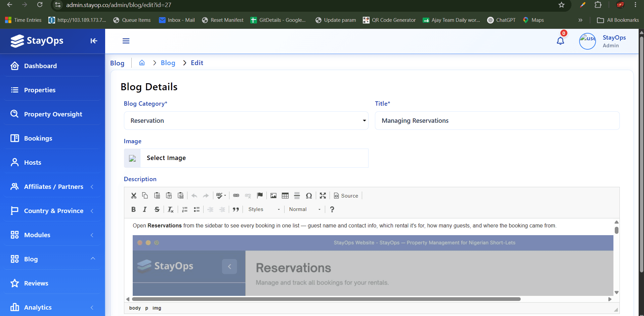Image resolution: width=644 pixels, height=316 pixels.
Task: Maximize the description editor
Action: (323, 196)
